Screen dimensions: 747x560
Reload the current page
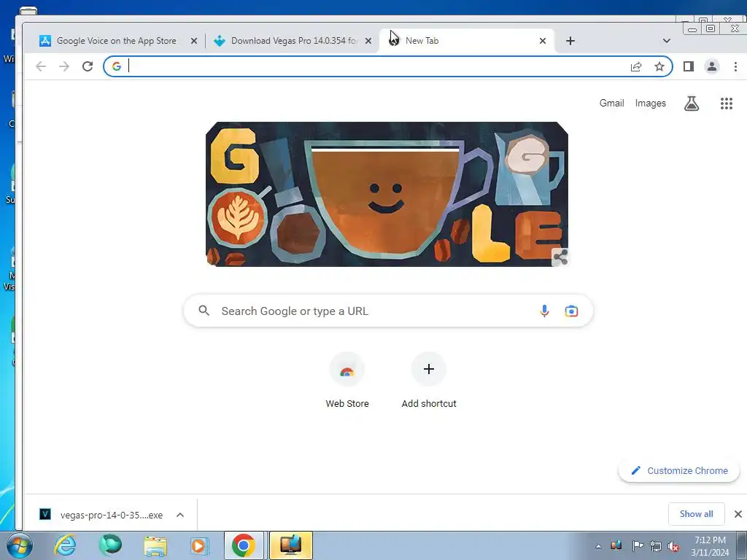click(x=88, y=66)
